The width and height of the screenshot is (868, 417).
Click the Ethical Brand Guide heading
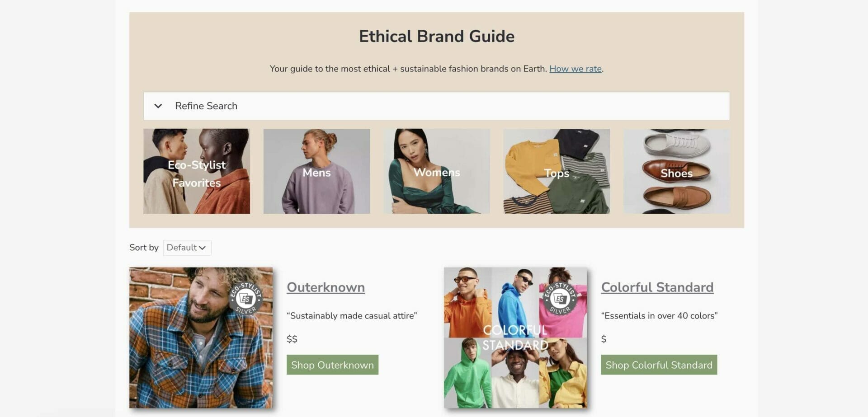tap(437, 36)
